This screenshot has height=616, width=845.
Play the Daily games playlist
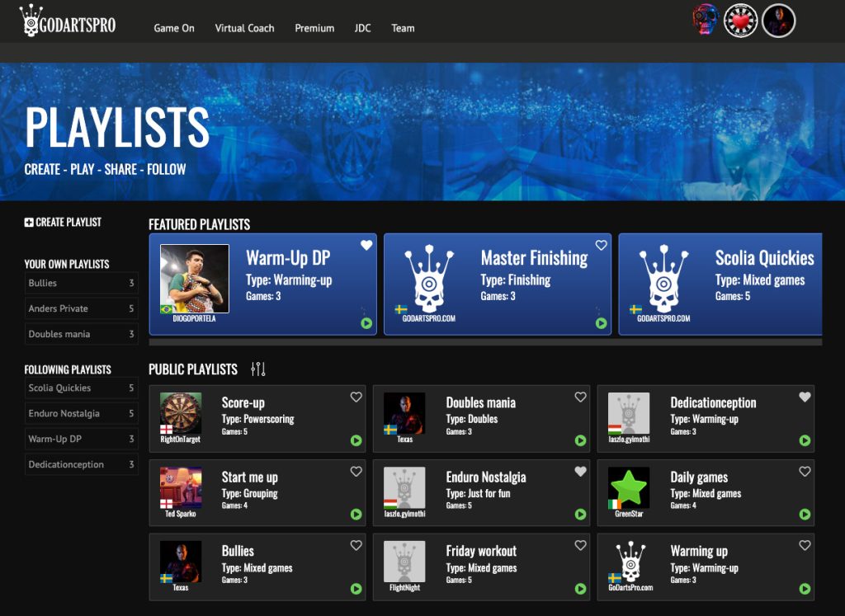pyautogui.click(x=805, y=515)
